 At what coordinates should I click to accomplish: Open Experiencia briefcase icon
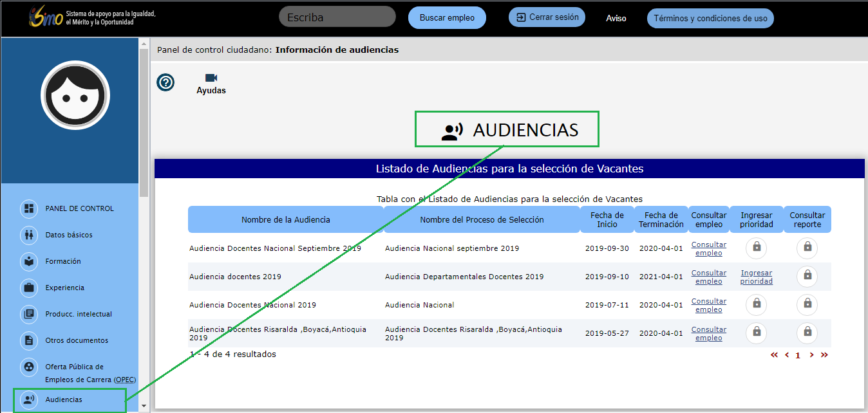pos(29,288)
